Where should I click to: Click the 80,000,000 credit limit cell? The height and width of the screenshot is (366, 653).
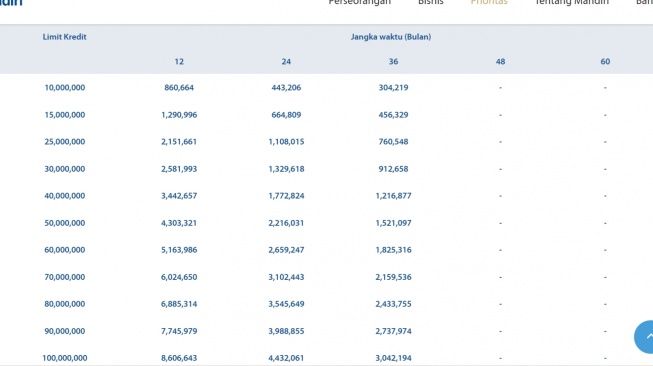(65, 304)
